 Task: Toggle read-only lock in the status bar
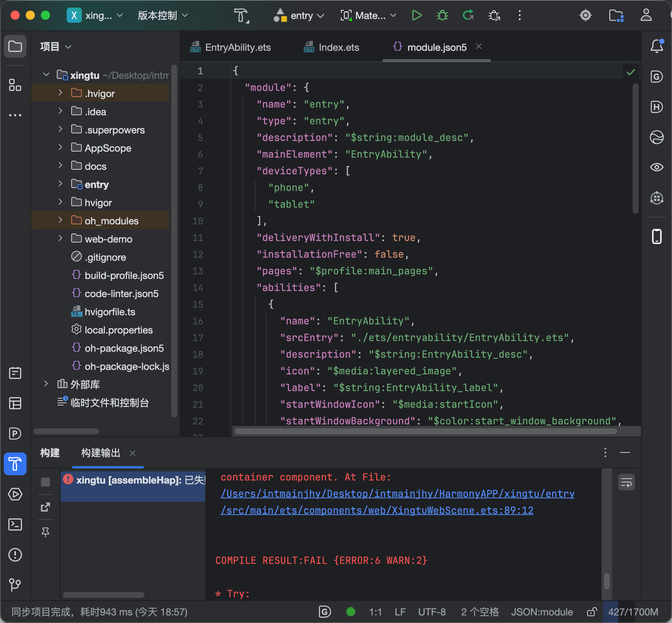[x=592, y=612]
